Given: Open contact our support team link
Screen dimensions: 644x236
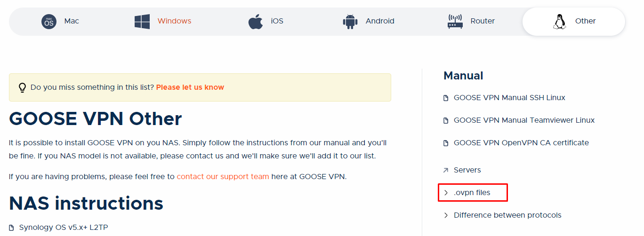Looking at the screenshot, I should click(223, 177).
